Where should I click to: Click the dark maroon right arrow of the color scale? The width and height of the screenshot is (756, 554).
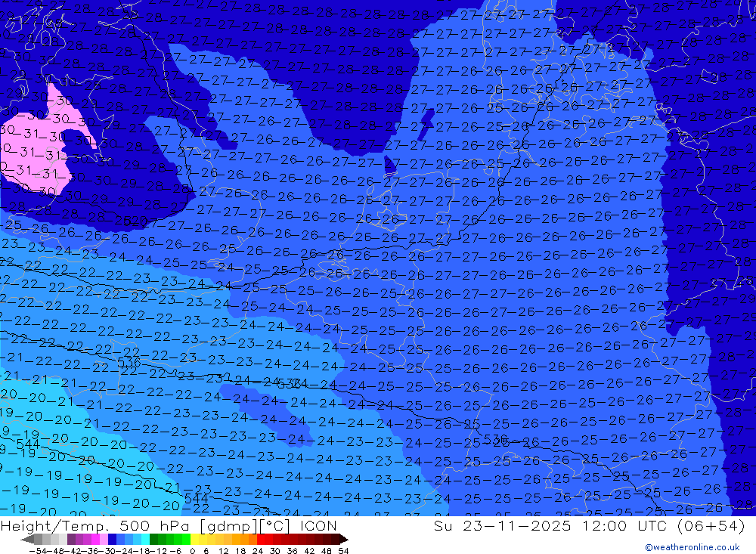pos(343,539)
